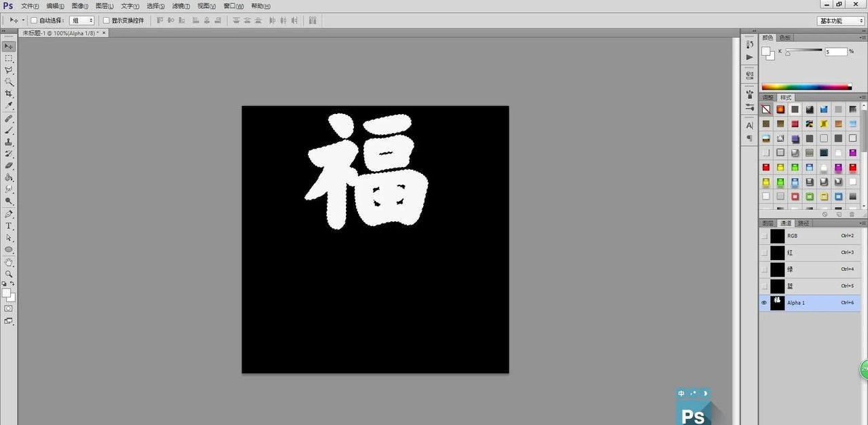Open the 文件 menu
This screenshot has width=868, height=425.
[30, 5]
